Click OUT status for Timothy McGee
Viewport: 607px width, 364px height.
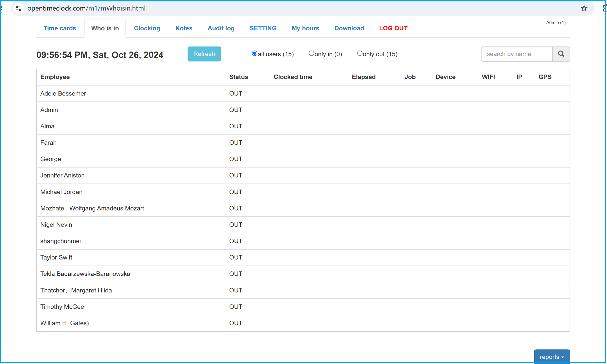(236, 307)
